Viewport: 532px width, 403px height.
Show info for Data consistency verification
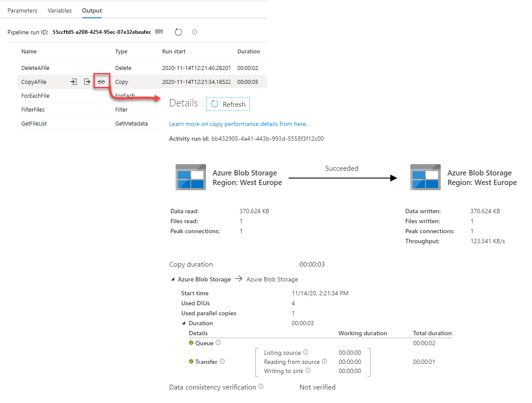261,386
